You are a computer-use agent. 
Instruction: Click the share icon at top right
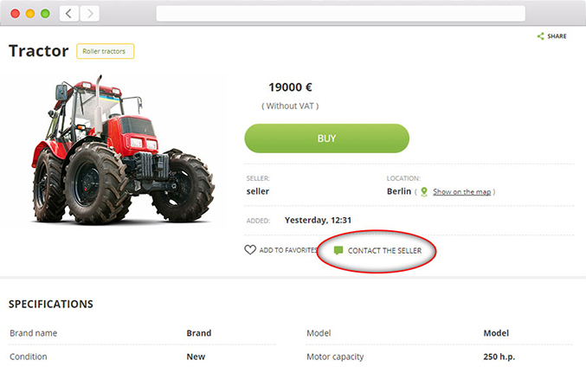[x=541, y=36]
